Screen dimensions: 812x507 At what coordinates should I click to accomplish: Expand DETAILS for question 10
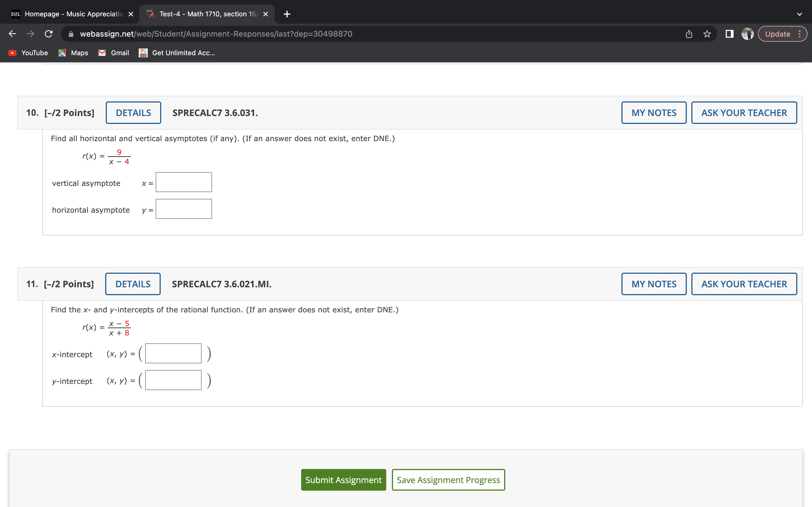133,113
